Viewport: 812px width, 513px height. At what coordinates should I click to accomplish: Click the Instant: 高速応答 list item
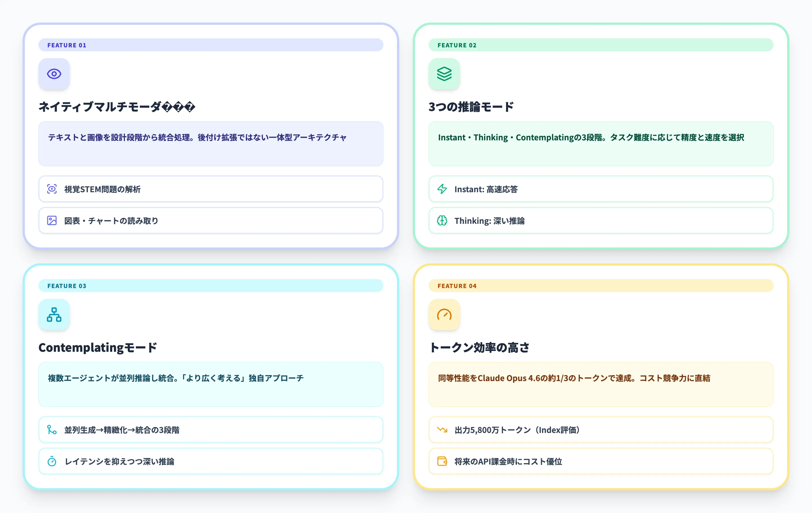(x=600, y=189)
